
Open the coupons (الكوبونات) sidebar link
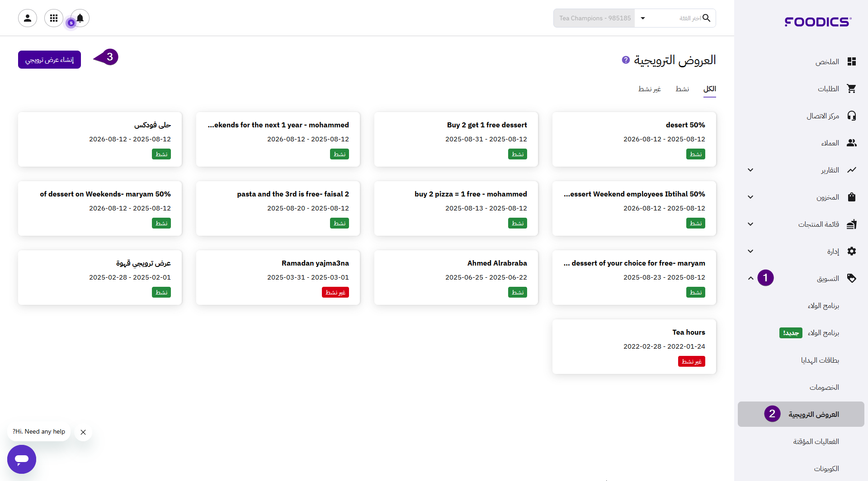pos(826,468)
